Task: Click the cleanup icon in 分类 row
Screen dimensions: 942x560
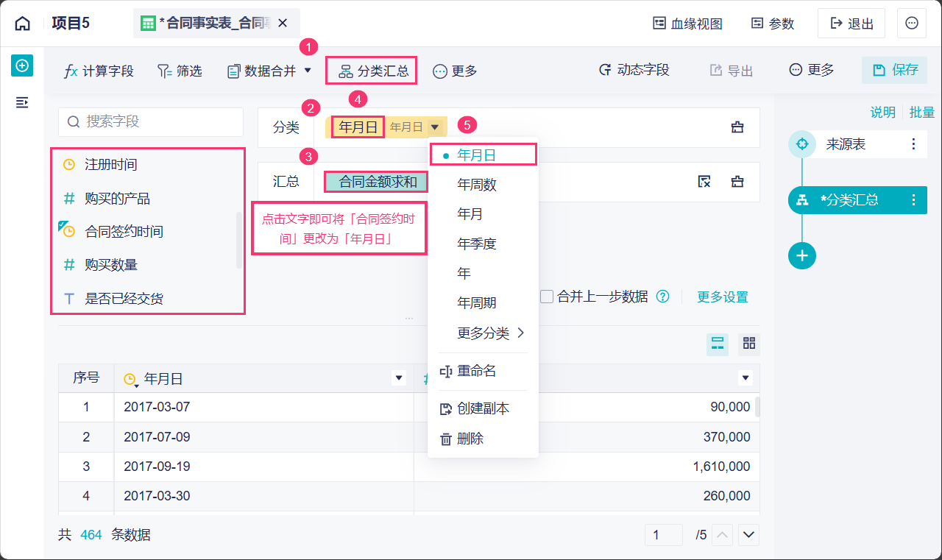Action: (737, 127)
